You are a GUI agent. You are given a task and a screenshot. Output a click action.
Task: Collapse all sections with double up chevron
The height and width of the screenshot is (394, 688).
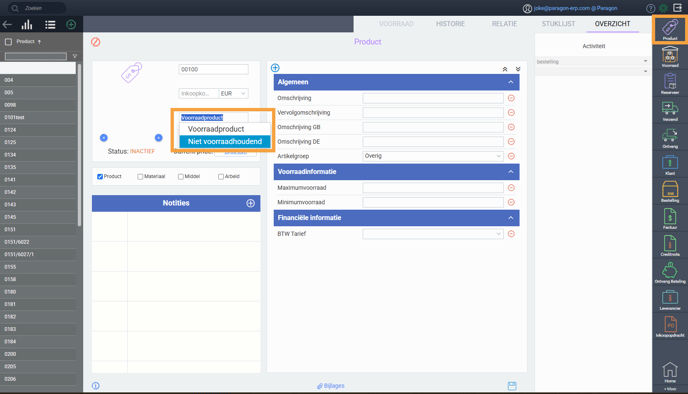pos(505,69)
